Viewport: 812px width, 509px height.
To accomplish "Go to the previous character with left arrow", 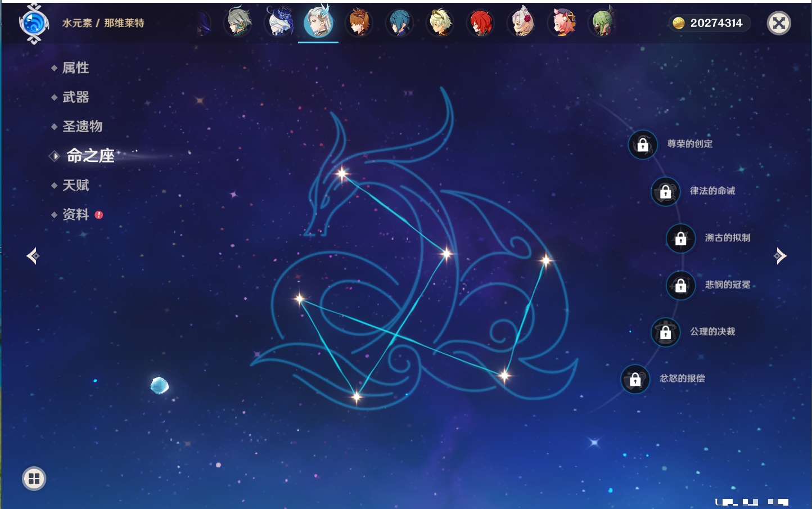I will point(33,256).
